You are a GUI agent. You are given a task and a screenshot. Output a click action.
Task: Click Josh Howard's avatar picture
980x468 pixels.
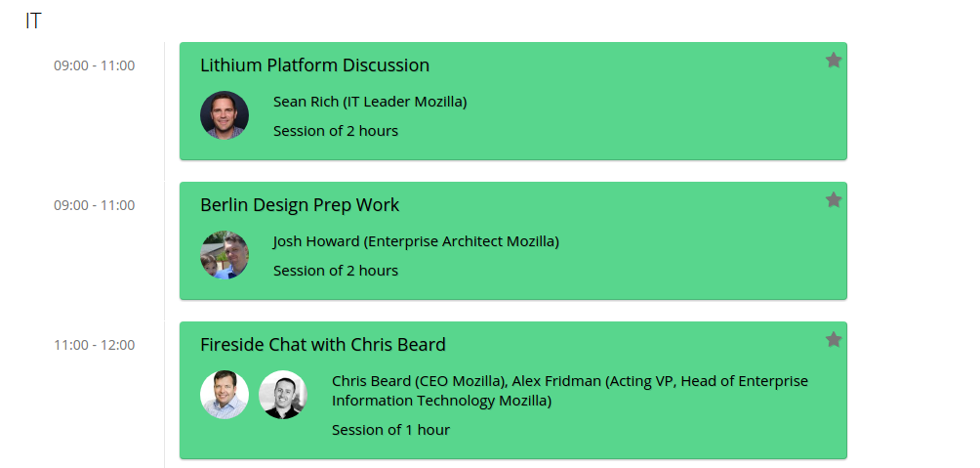(225, 255)
